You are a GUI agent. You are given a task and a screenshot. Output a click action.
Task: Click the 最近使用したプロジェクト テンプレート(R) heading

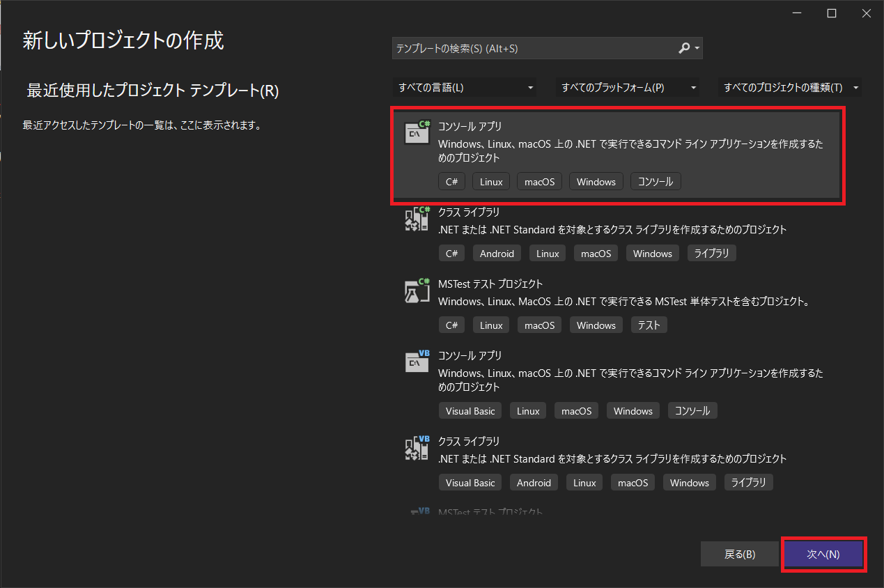[x=153, y=91]
